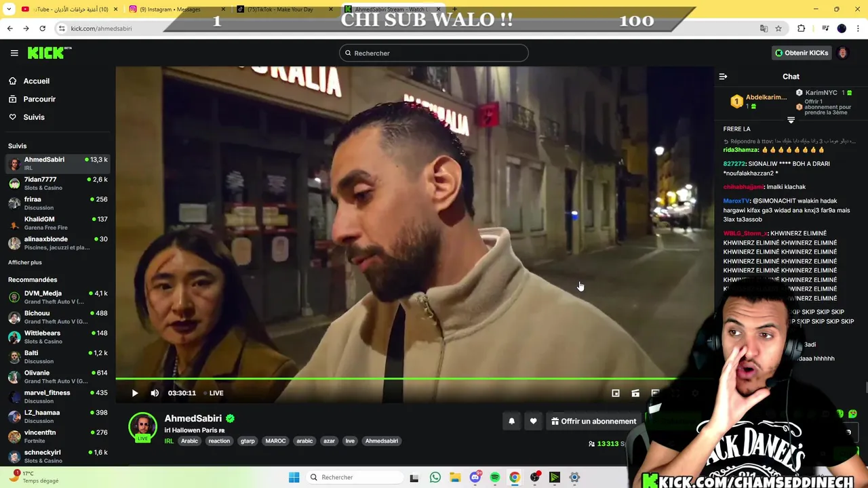
Task: Toggle follow heart button
Action: click(533, 421)
